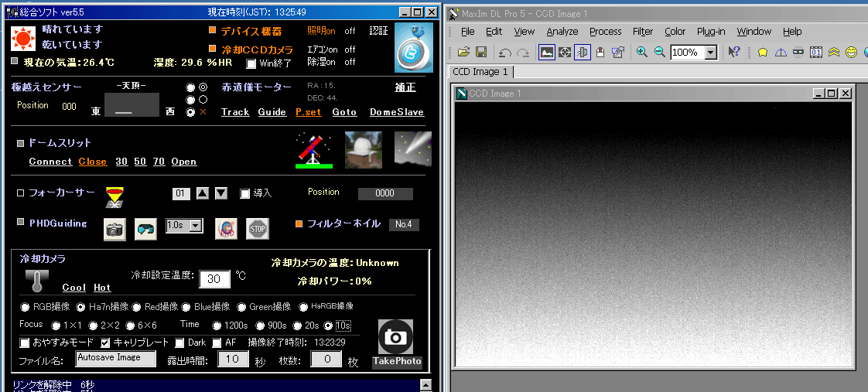The image size is (868, 392).
Task: Click the log area scroll-up arrow
Action: [425, 384]
